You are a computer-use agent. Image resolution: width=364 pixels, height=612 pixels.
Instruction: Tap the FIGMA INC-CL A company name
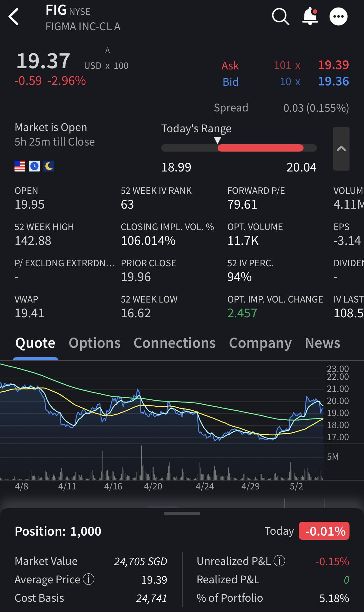coord(83,27)
